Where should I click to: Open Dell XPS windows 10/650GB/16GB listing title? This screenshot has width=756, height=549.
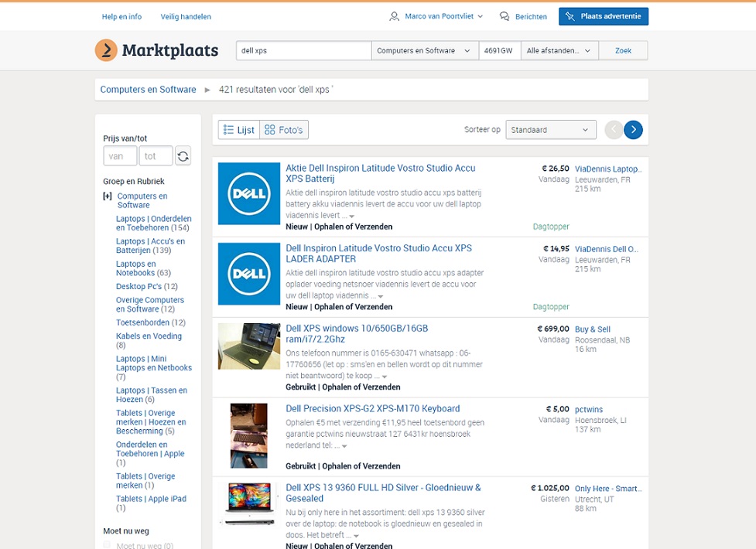(x=357, y=333)
